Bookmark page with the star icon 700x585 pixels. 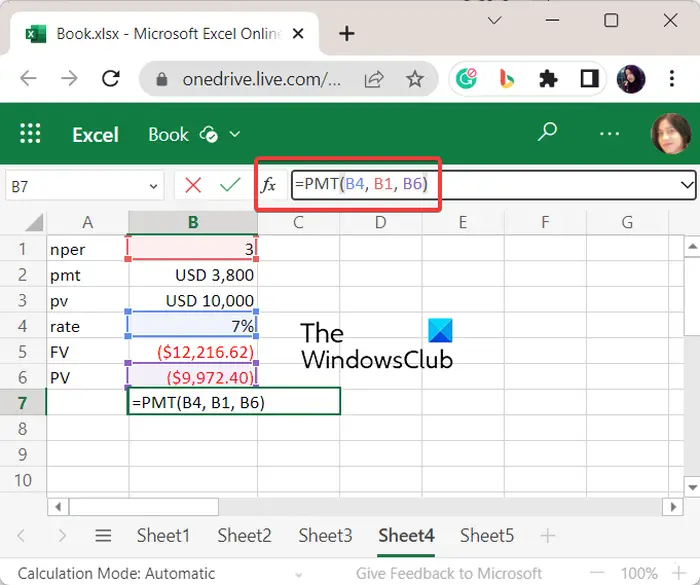(415, 79)
